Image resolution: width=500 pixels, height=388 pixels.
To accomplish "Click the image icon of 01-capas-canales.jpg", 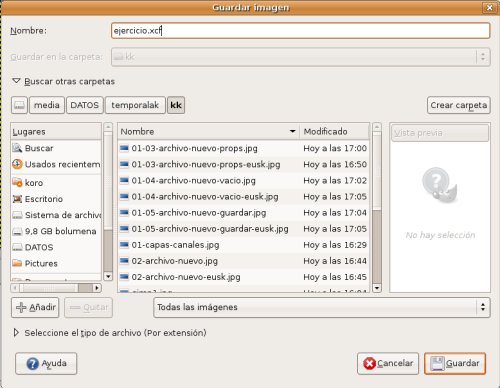I will coord(124,245).
